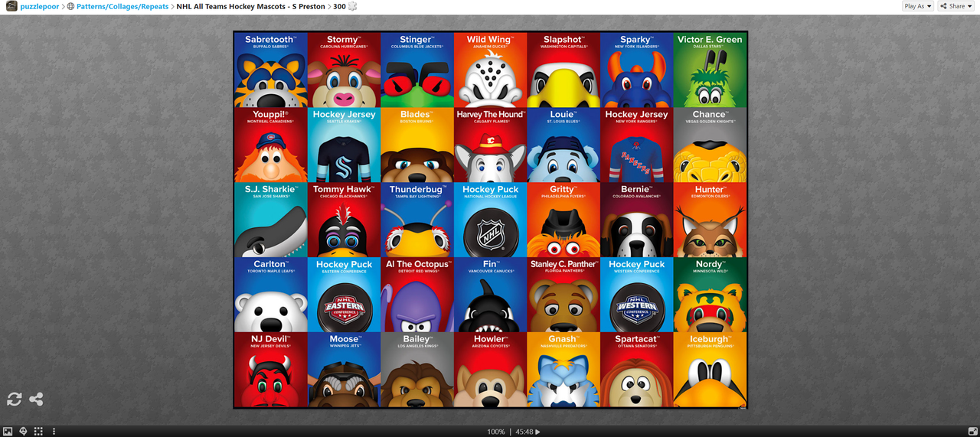Open the Share dropdown
Screen dimensions: 980x437
957,6
